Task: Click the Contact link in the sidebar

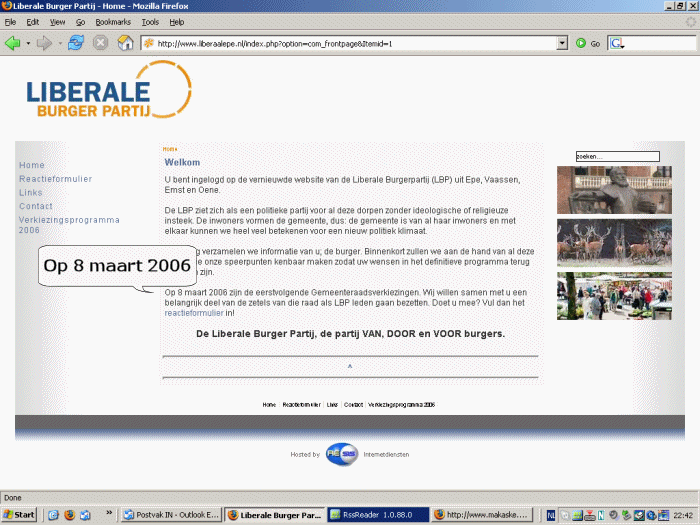Action: tap(36, 206)
